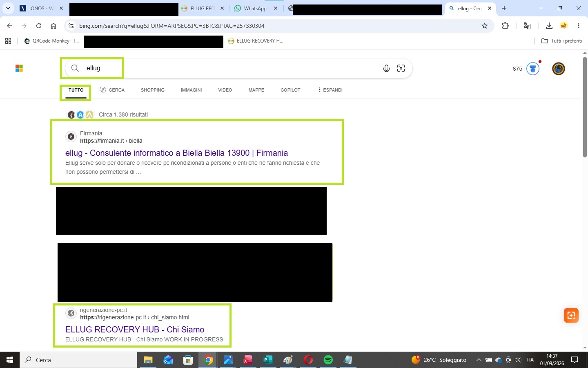Click the Microsoft logo on Bing

click(x=19, y=68)
